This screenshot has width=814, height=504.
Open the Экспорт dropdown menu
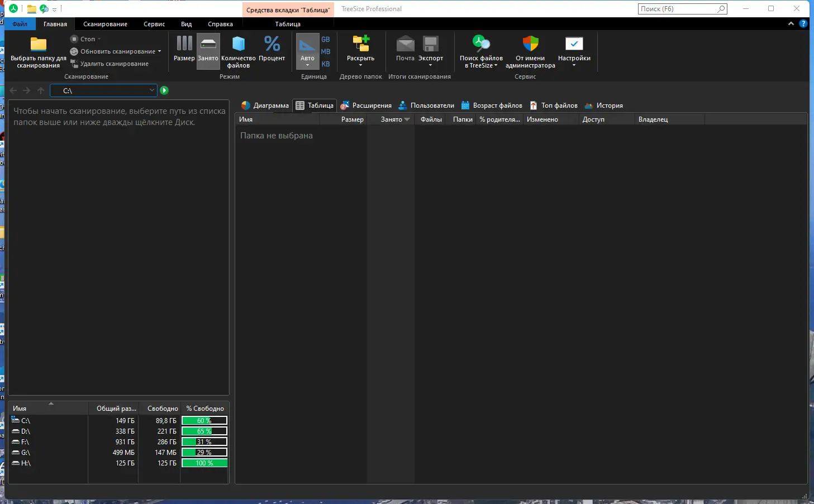point(430,52)
